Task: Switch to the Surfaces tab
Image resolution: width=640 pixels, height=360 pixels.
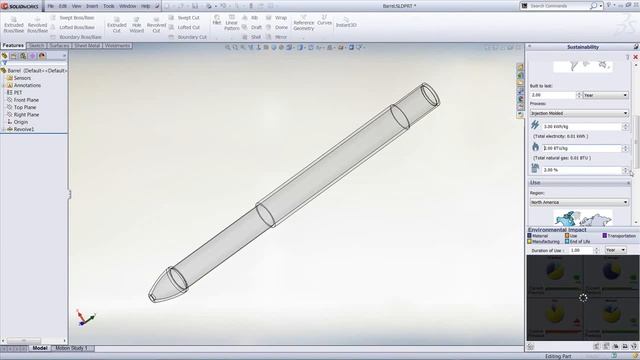Action: point(60,46)
